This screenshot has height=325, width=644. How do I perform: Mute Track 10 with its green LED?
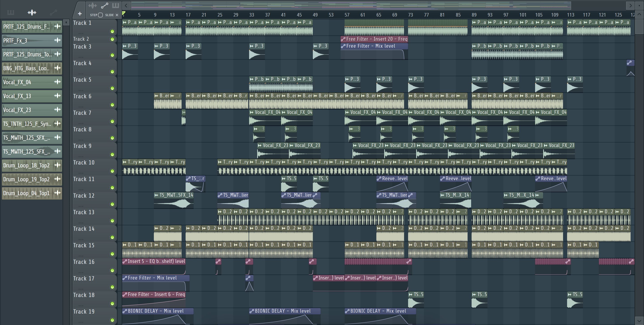click(112, 171)
